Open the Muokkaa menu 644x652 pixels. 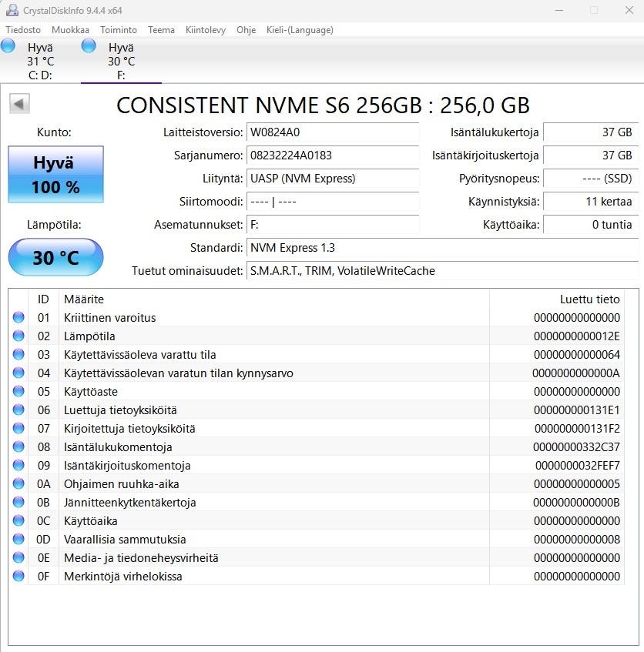70,30
